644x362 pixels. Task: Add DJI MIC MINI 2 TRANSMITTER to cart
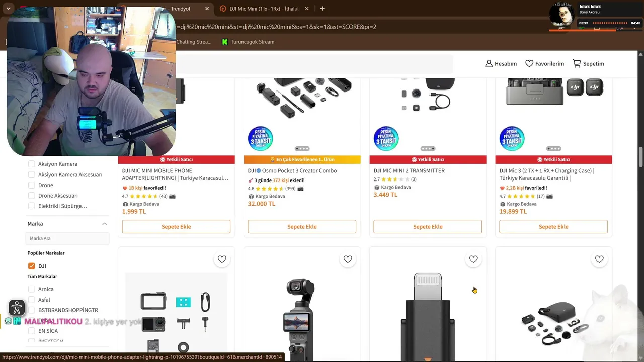click(x=428, y=227)
